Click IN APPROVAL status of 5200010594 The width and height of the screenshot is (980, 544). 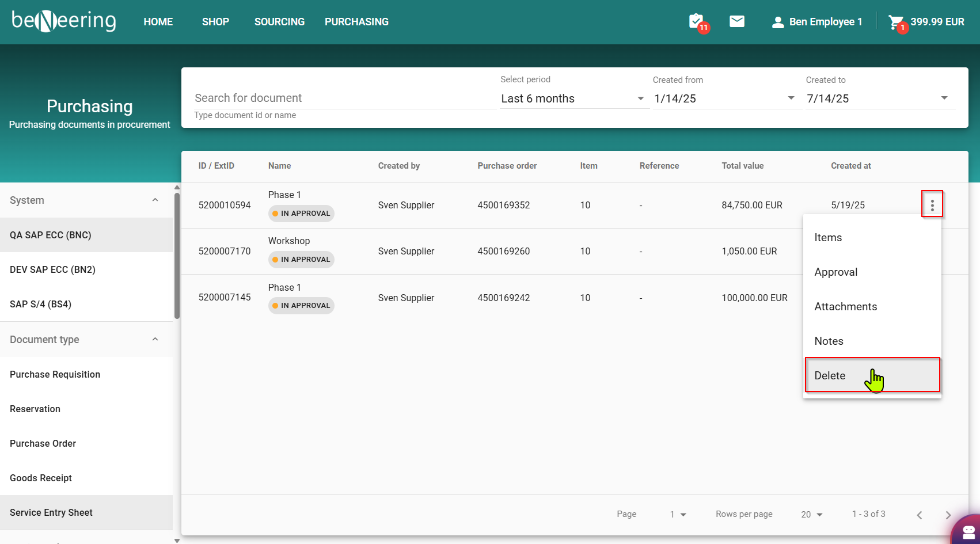point(301,214)
